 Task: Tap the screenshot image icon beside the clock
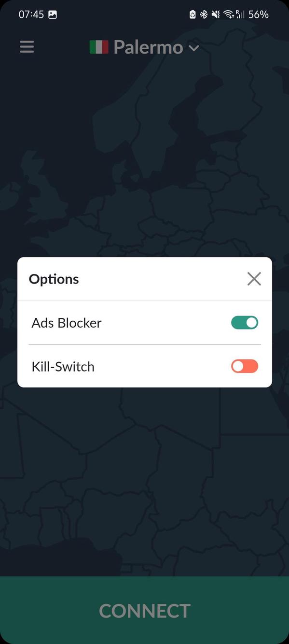point(53,14)
